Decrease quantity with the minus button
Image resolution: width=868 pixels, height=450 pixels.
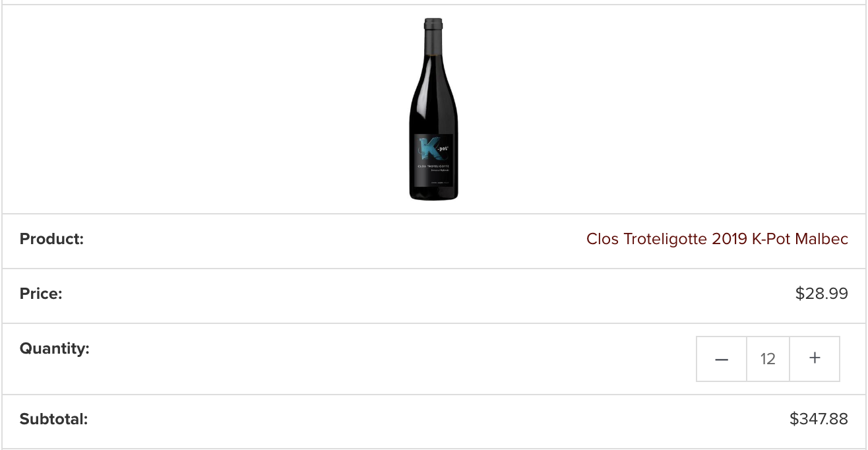coord(722,359)
